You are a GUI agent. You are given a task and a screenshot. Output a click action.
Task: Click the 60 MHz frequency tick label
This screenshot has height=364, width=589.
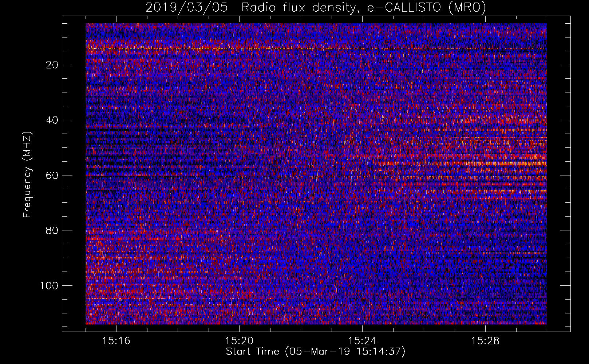[x=52, y=175]
